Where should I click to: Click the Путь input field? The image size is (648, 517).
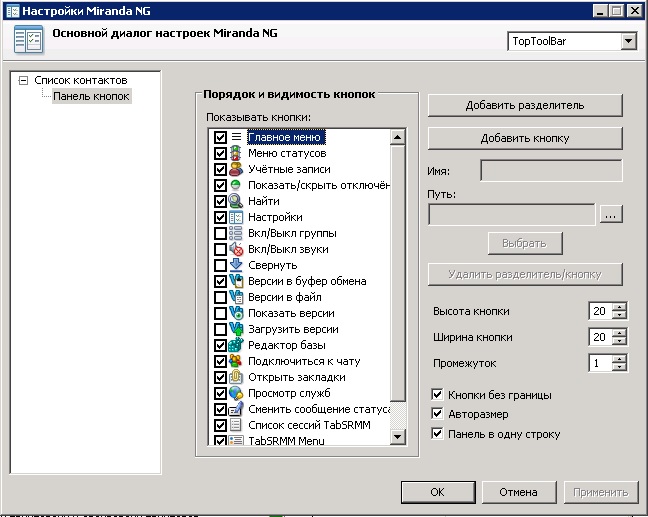[x=512, y=214]
